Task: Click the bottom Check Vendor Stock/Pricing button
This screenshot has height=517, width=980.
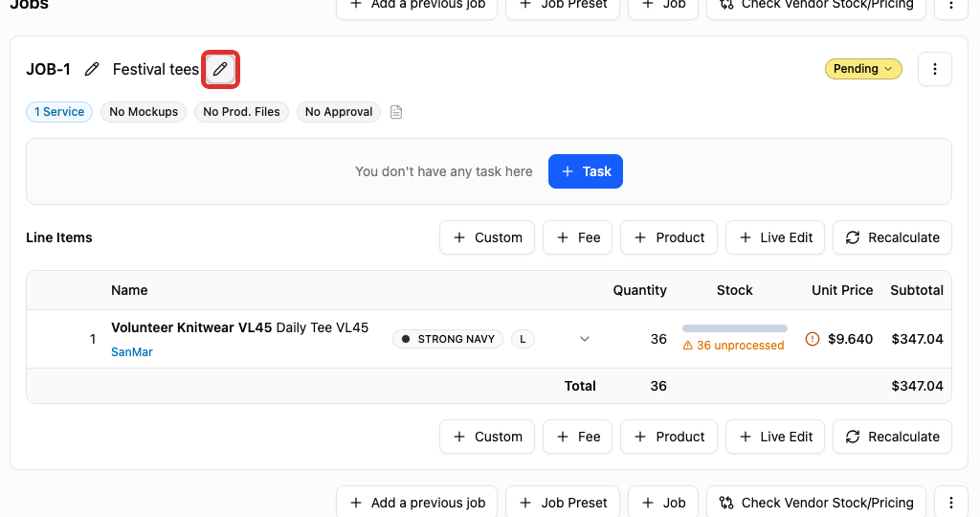Action: coord(816,503)
